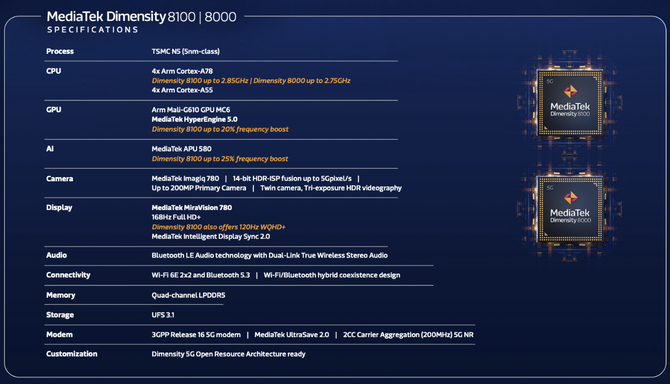Click 'Up to 200MP Primary Camera' text

[199, 188]
